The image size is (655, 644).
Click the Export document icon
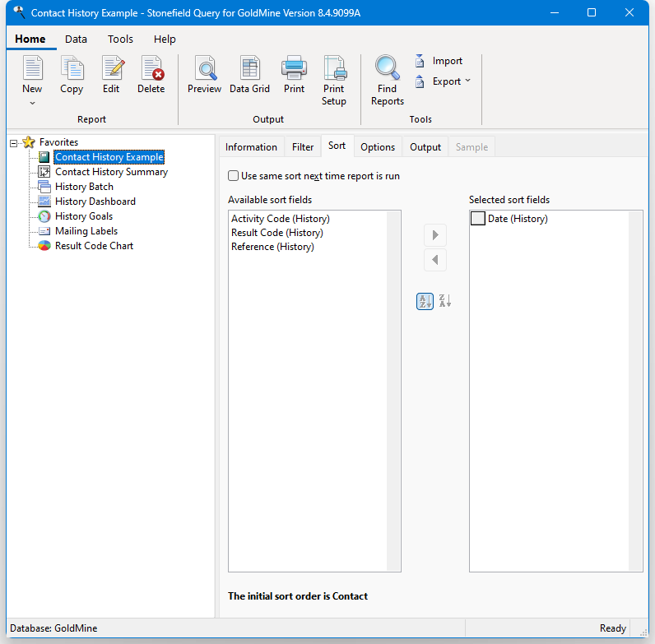[420, 81]
